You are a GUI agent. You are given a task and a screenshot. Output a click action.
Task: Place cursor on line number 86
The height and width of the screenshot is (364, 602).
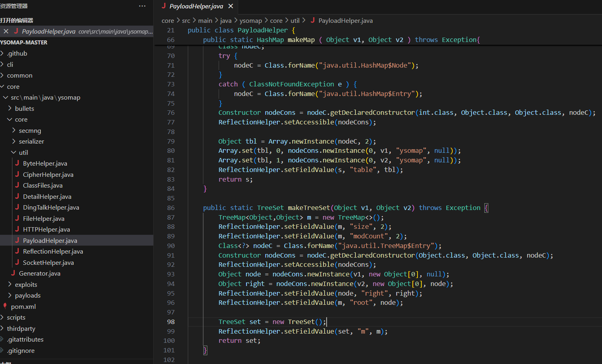point(171,208)
